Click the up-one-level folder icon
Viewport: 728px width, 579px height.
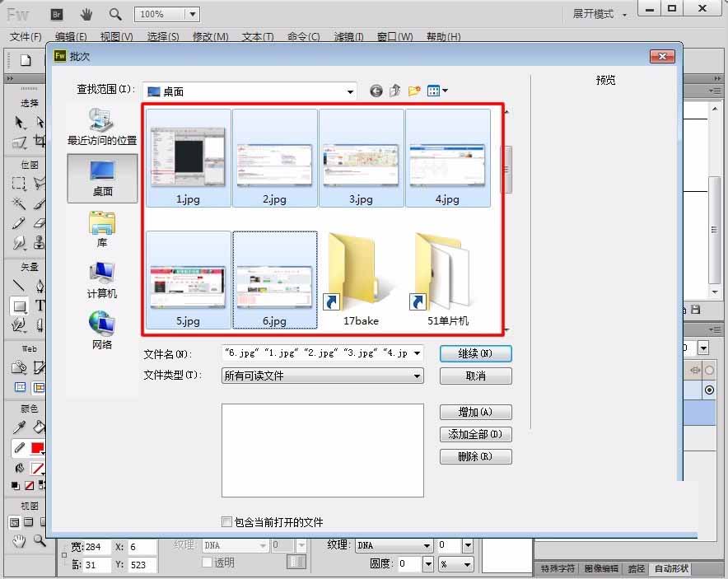394,91
